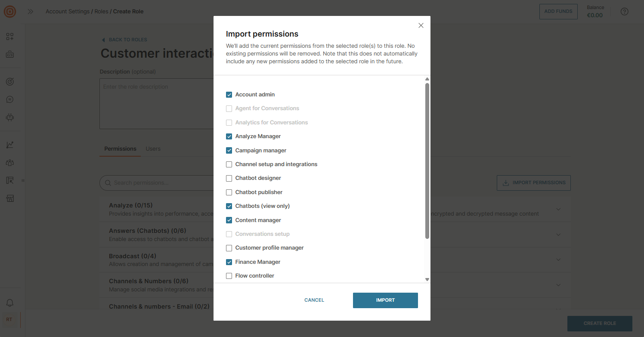The width and height of the screenshot is (644, 337).
Task: Open the RT user avatar
Action: tap(9, 319)
